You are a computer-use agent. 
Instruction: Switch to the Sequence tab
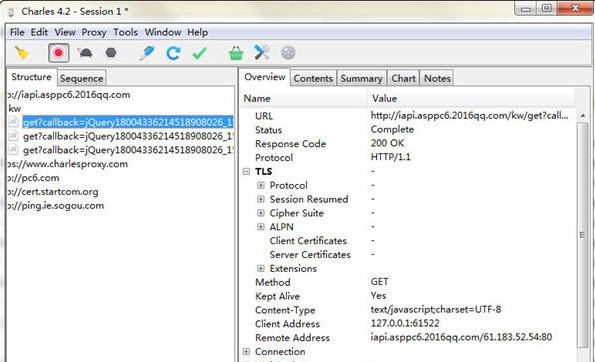pyautogui.click(x=82, y=79)
